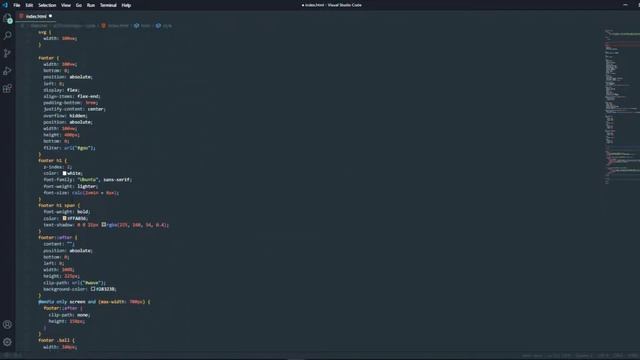Open the Help menu
The height and width of the screenshot is (360, 640).
126,5
